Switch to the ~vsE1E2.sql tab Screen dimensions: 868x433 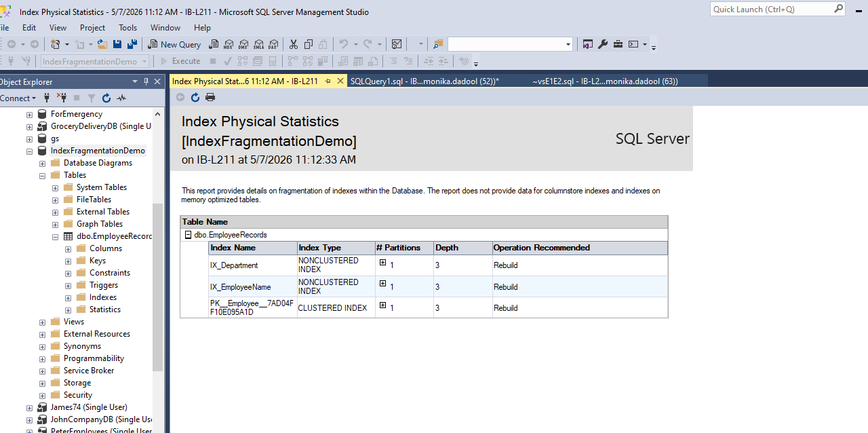click(x=605, y=81)
